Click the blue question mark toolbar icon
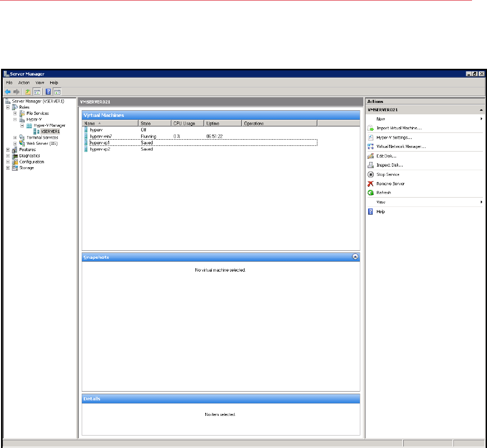 (48, 92)
